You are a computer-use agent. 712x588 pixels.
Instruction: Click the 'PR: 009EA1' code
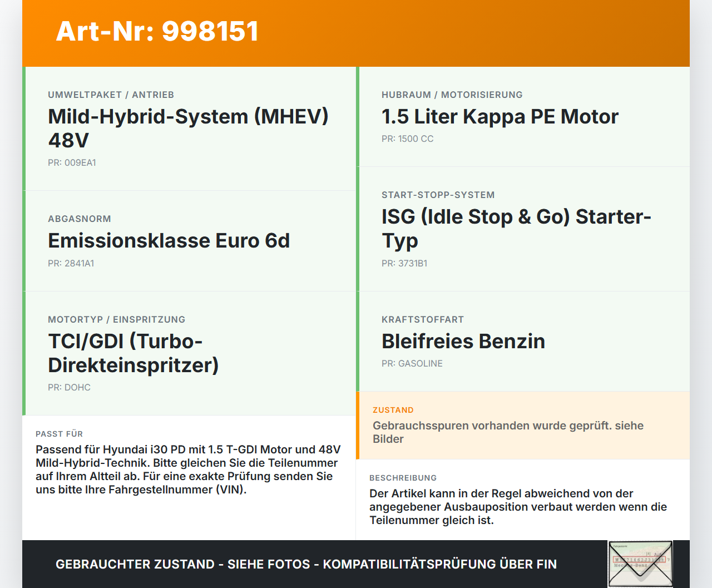[72, 162]
